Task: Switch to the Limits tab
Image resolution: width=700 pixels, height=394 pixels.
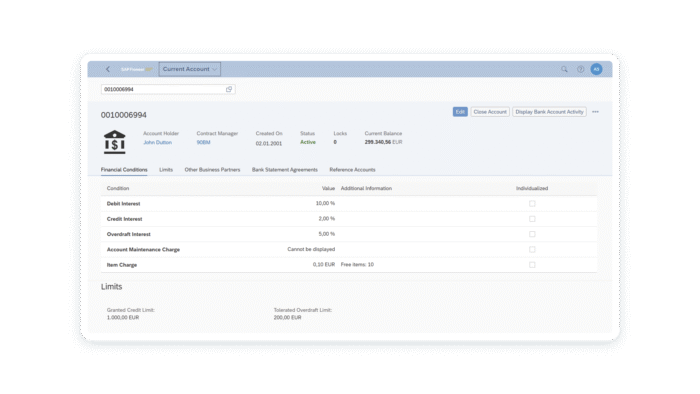Action: [x=166, y=170]
